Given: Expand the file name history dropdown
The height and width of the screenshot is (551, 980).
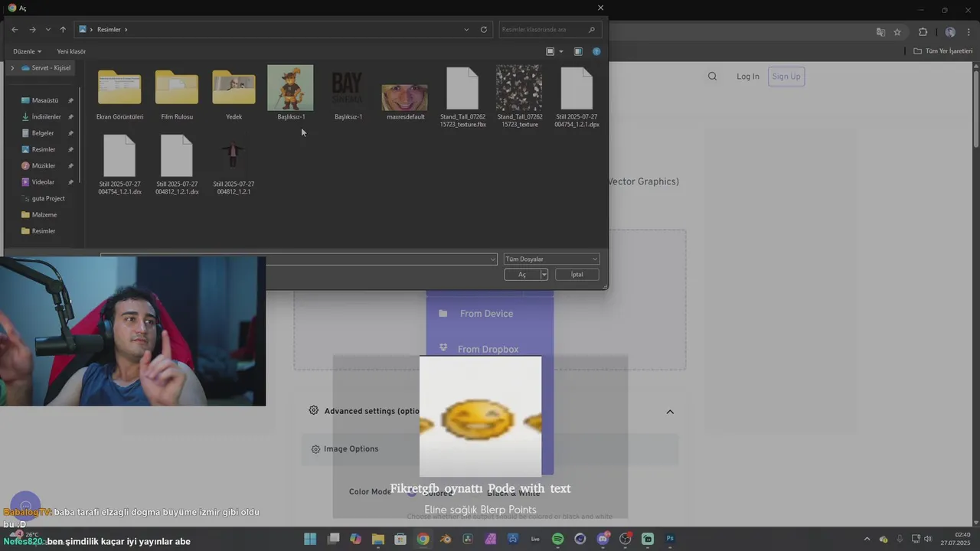Looking at the screenshot, I should tap(492, 259).
